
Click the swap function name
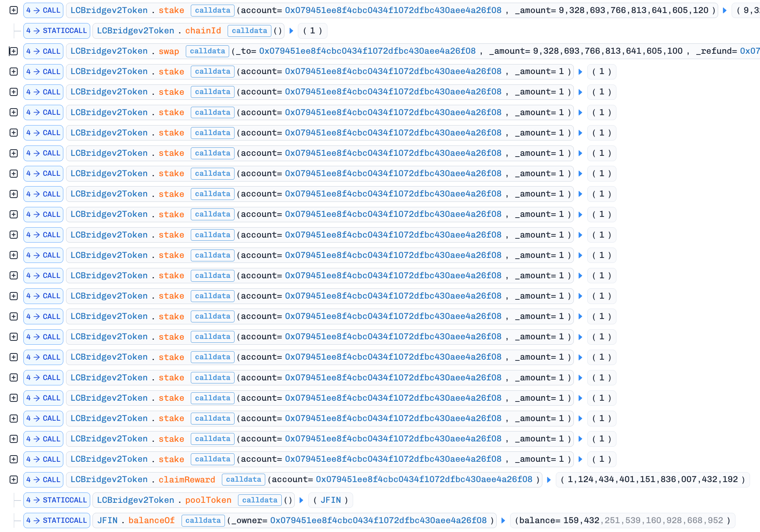coord(169,51)
